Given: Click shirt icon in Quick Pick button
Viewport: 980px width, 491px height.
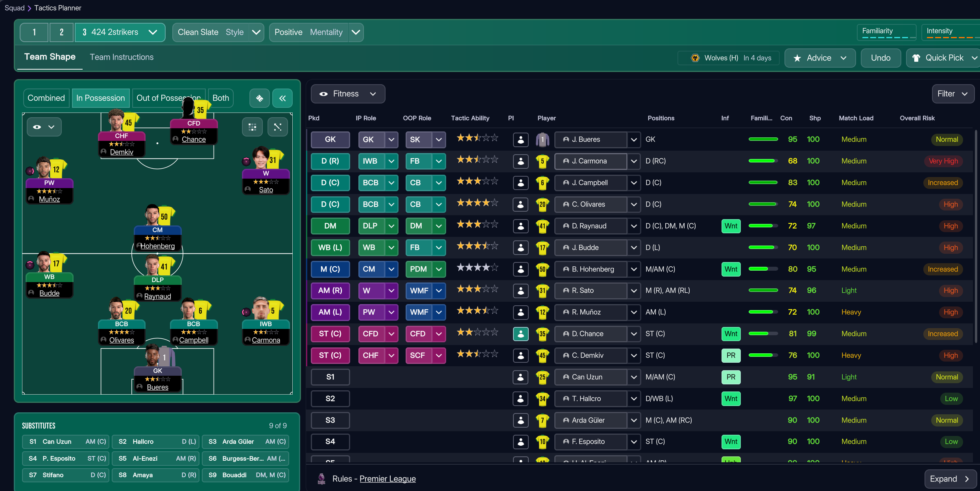Looking at the screenshot, I should click(916, 58).
